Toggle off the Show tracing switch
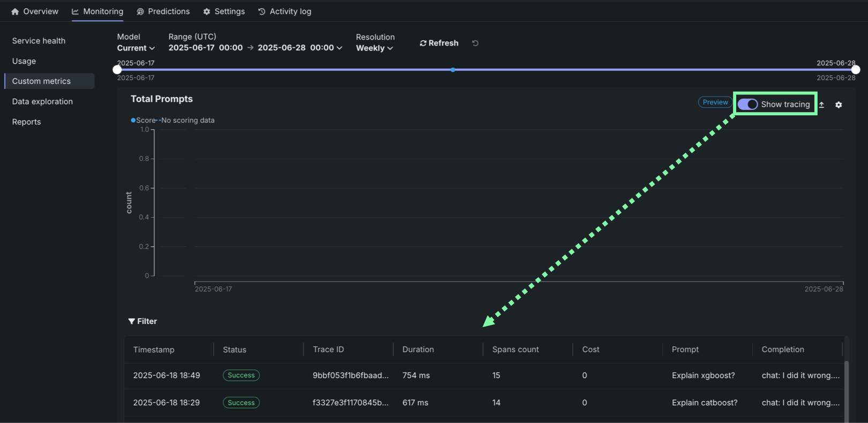The image size is (868, 423). click(x=747, y=104)
